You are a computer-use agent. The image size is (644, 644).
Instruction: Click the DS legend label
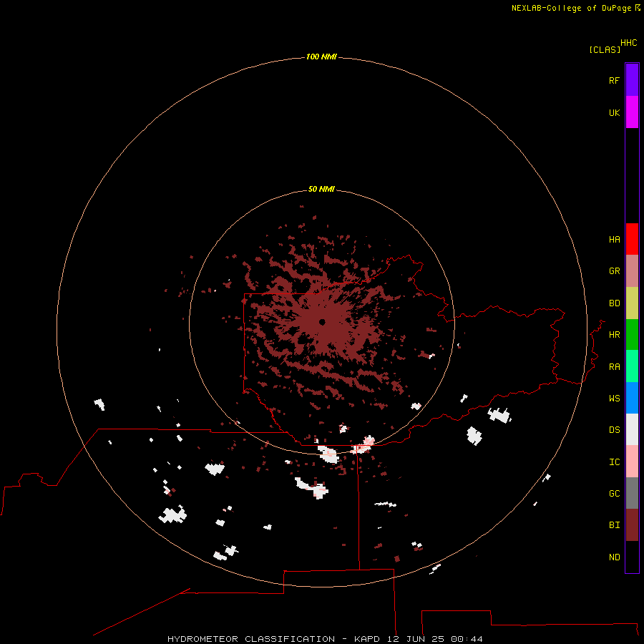614,430
